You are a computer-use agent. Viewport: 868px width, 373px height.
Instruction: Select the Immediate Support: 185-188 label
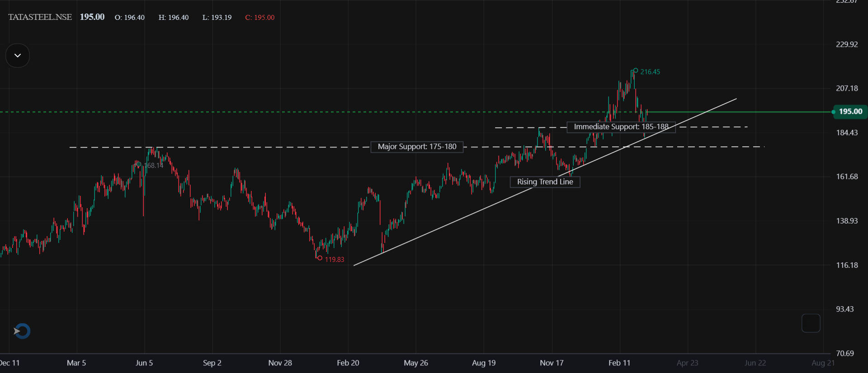click(x=621, y=127)
